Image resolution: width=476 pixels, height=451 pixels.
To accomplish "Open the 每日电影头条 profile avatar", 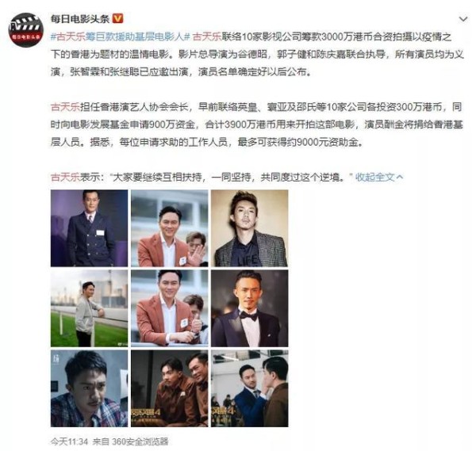I will (26, 29).
